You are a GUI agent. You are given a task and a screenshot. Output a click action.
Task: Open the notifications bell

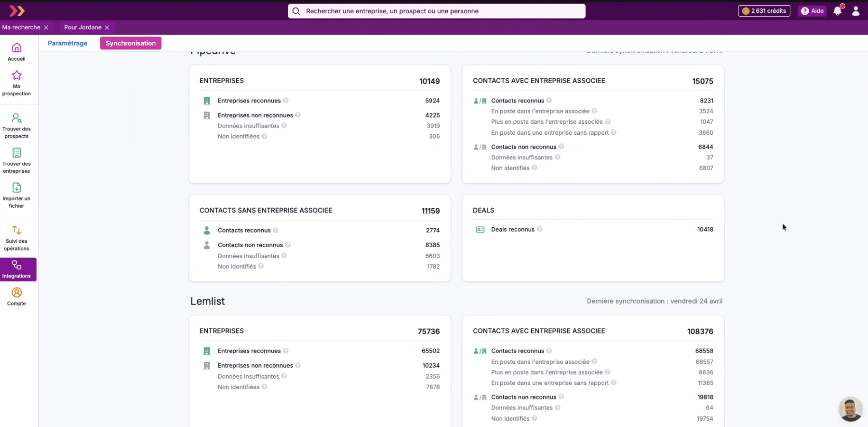pos(838,11)
